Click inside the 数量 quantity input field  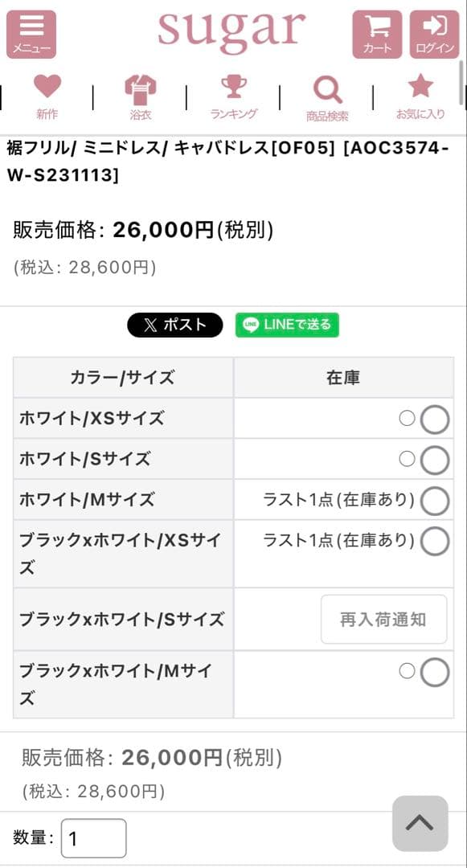point(92,837)
